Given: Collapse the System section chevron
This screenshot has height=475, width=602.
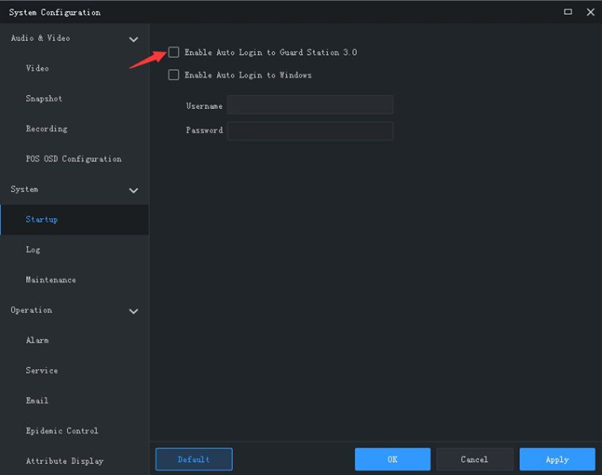Looking at the screenshot, I should pos(134,190).
